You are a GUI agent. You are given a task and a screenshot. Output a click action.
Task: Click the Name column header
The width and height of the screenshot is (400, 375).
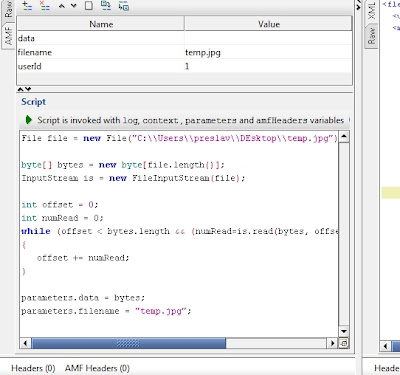coord(101,24)
